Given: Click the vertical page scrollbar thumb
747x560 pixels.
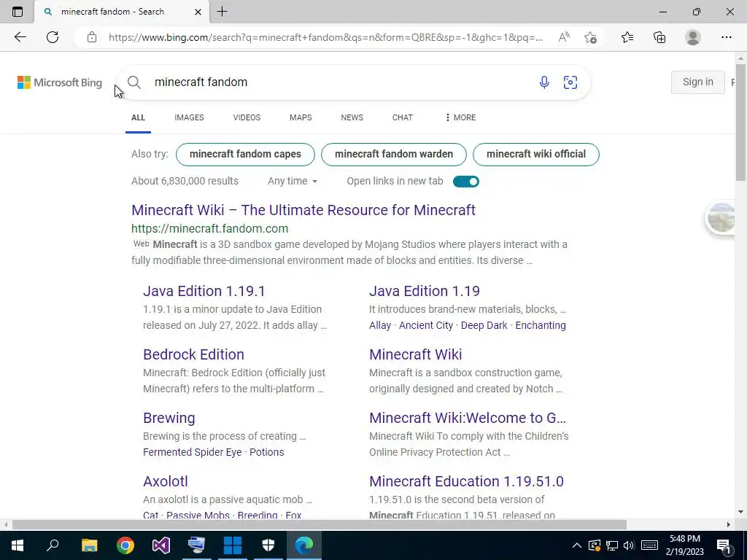Looking at the screenshot, I should point(740,122).
